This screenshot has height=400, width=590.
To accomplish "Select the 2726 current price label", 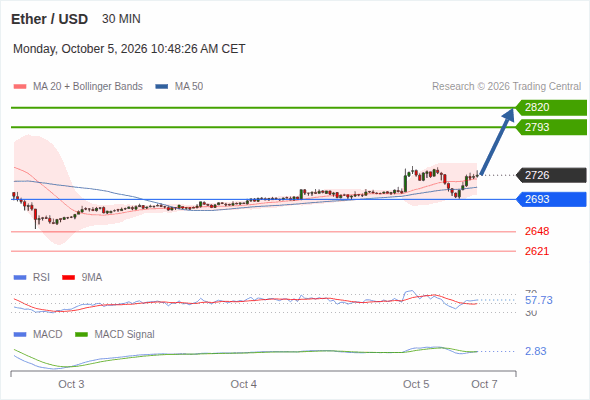I will tap(551, 175).
